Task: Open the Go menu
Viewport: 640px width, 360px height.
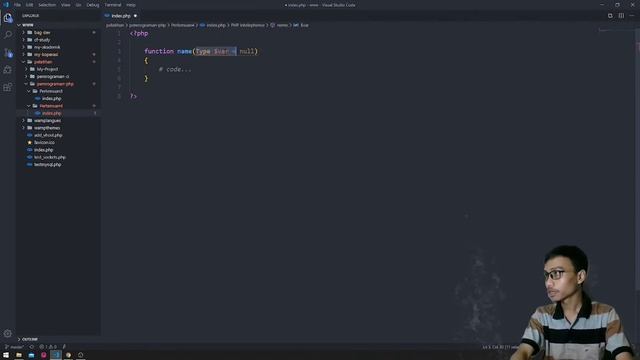Action: (78, 5)
